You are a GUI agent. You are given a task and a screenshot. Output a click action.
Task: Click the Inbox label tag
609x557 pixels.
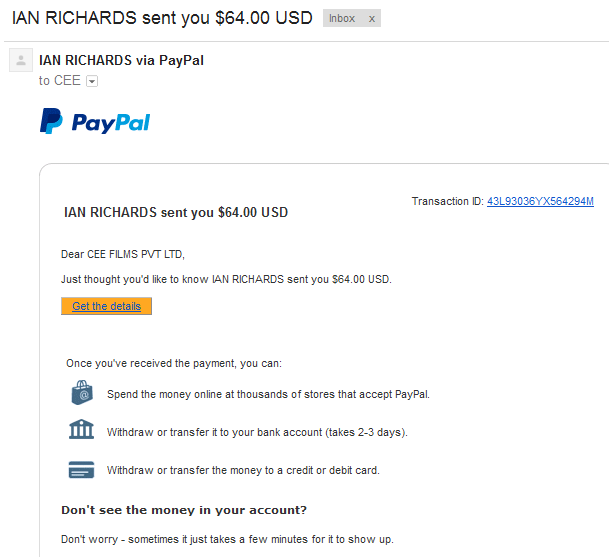[x=342, y=18]
